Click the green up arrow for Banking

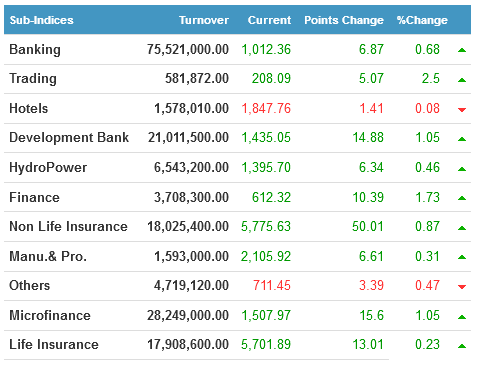[x=462, y=50]
